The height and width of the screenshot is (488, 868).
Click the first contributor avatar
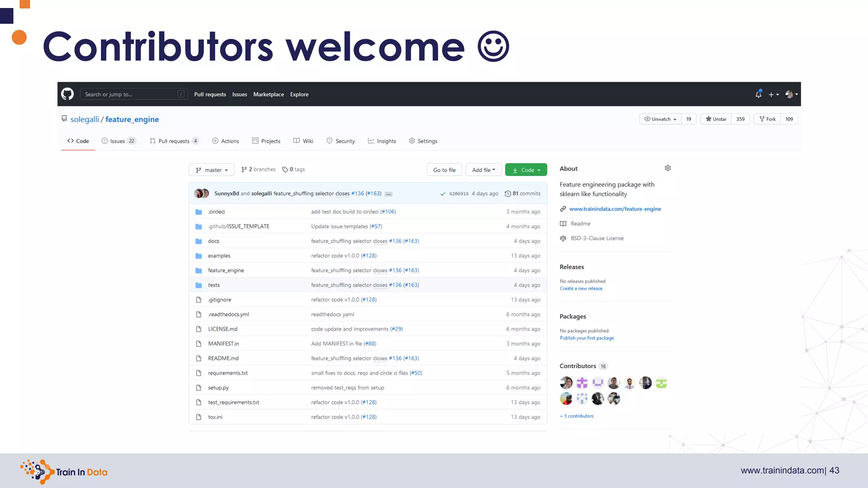[x=566, y=383]
